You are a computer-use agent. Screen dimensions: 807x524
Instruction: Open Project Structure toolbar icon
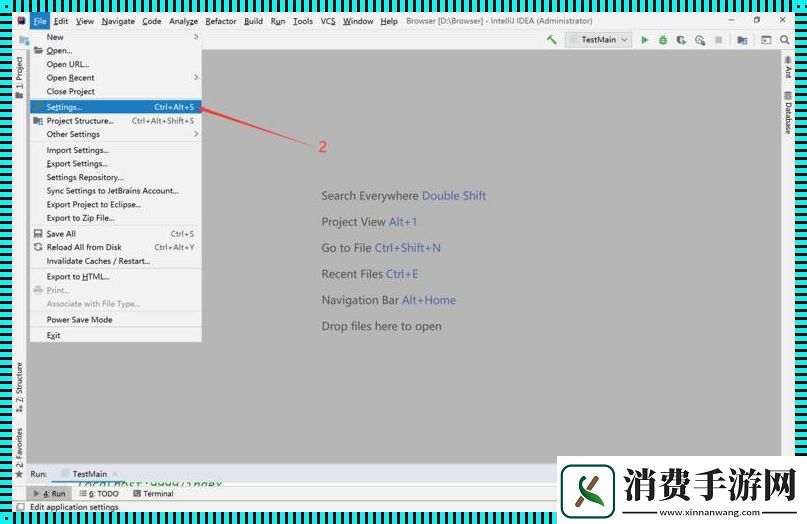pyautogui.click(x=742, y=40)
